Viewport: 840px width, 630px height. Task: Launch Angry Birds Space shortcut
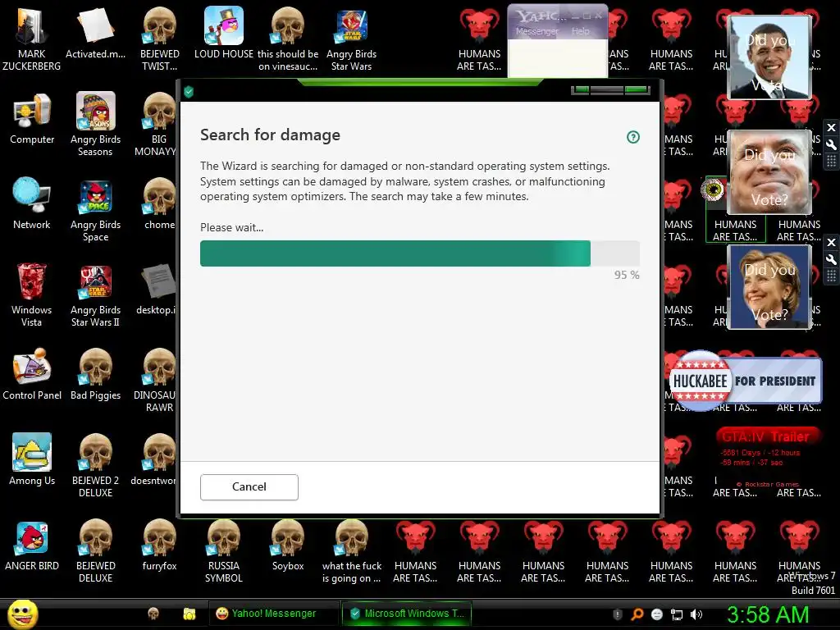click(x=95, y=209)
